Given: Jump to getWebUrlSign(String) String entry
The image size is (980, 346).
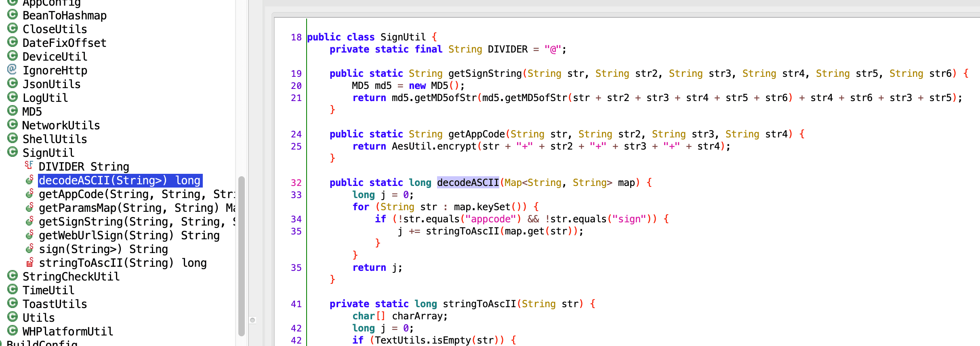Looking at the screenshot, I should point(129,236).
